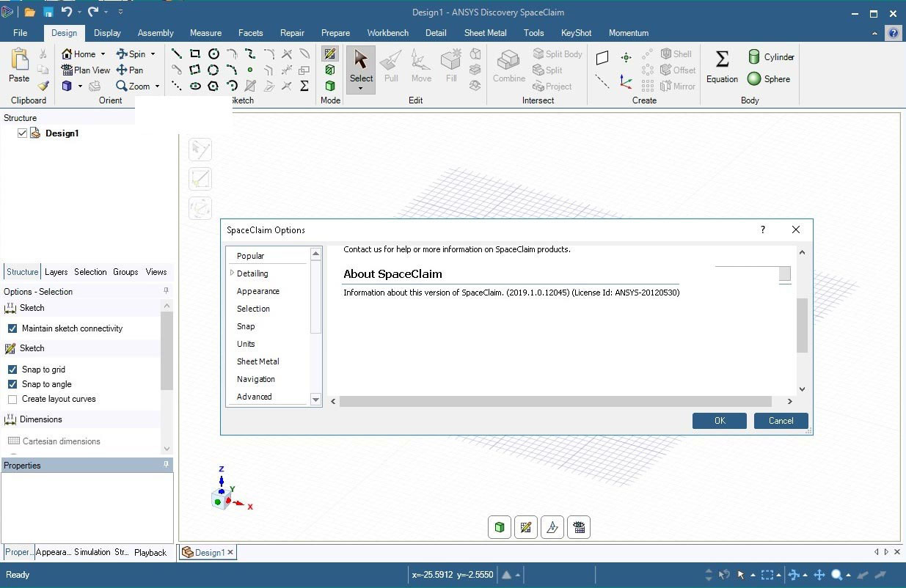The image size is (906, 588).
Task: Select the Construction Line tool
Action: click(177, 86)
